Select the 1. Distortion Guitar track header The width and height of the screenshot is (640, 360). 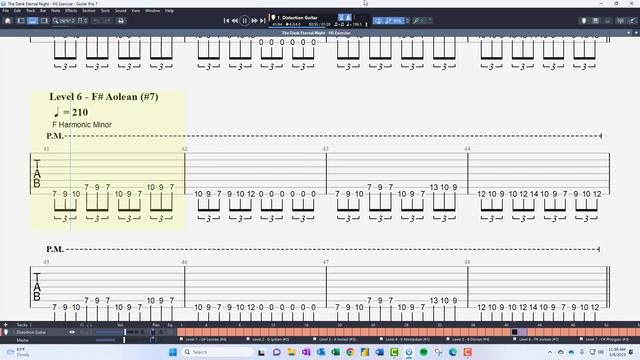coord(297,18)
